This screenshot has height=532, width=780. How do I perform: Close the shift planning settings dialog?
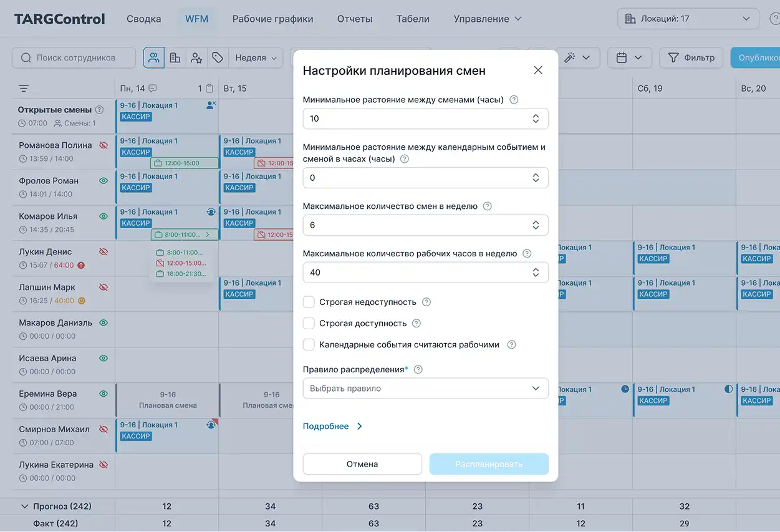[538, 70]
